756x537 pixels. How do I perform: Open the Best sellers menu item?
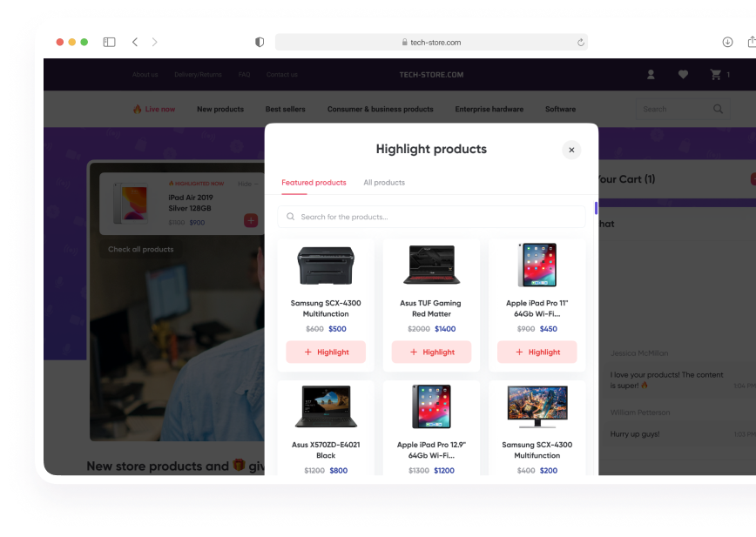click(286, 110)
